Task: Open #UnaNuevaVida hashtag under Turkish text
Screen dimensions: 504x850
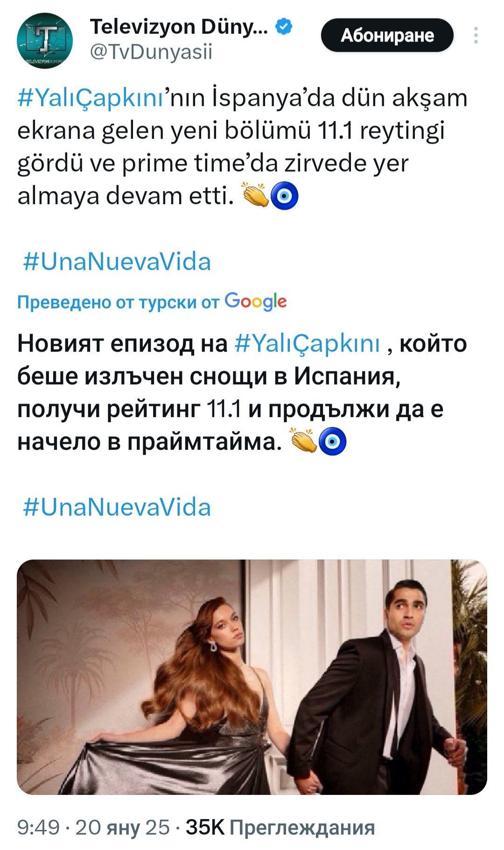Action: pyautogui.click(x=117, y=262)
